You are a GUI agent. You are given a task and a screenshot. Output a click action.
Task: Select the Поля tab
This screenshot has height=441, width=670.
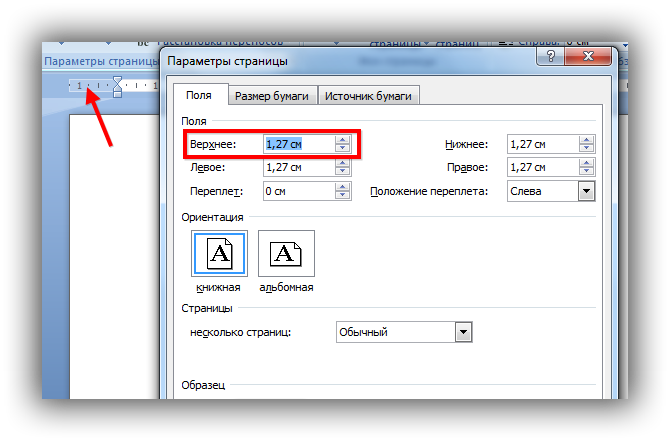coord(199,95)
